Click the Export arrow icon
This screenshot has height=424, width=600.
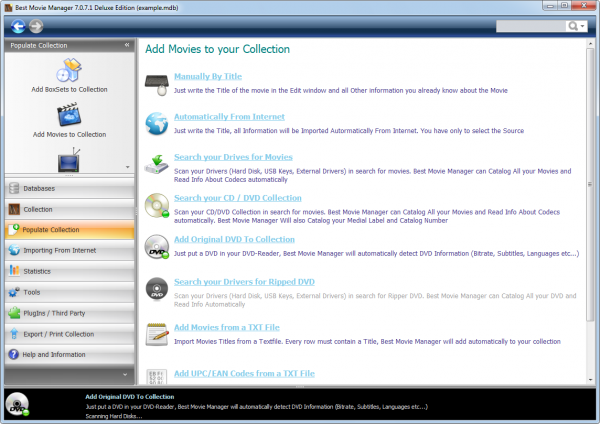click(14, 334)
